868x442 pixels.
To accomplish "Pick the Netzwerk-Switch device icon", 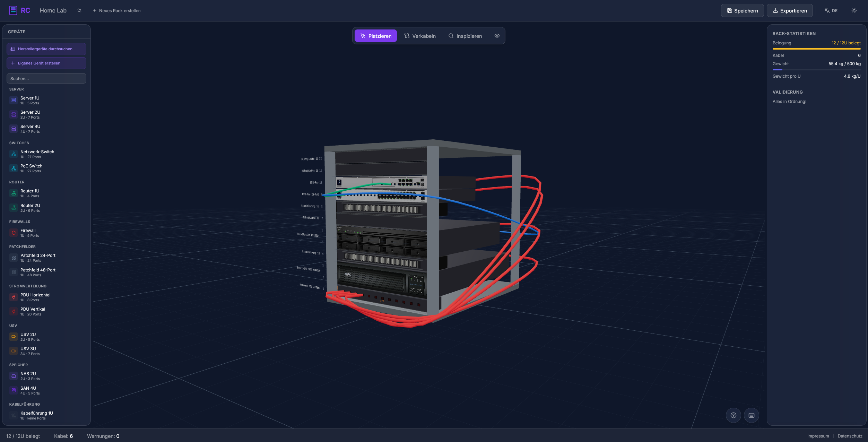I will point(14,154).
